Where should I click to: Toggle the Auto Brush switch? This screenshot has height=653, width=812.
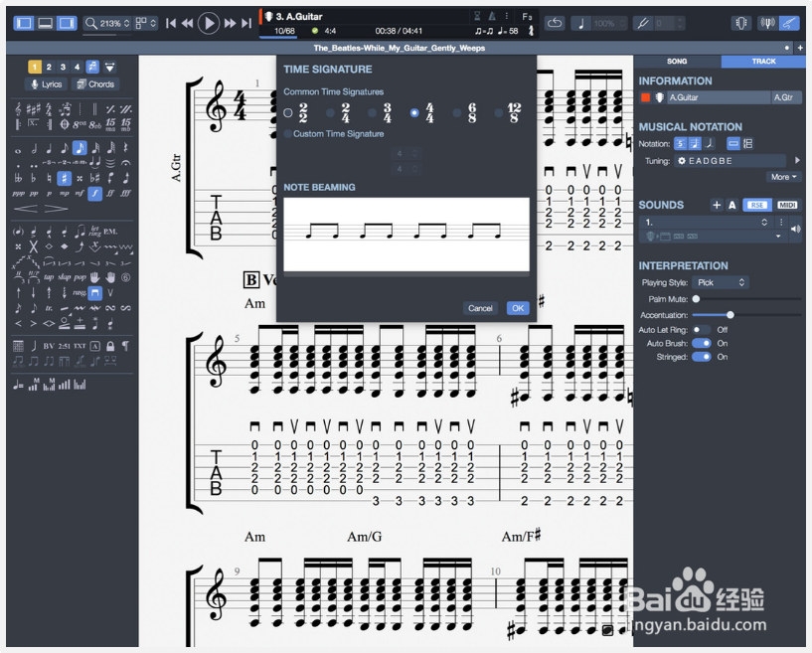coord(702,343)
